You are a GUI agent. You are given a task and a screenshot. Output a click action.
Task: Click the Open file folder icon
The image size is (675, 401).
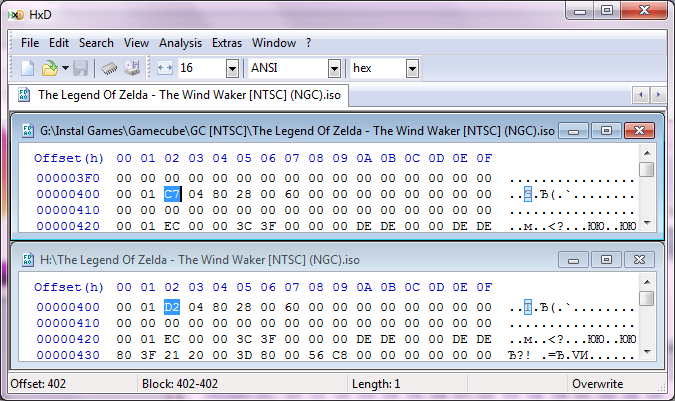click(49, 68)
